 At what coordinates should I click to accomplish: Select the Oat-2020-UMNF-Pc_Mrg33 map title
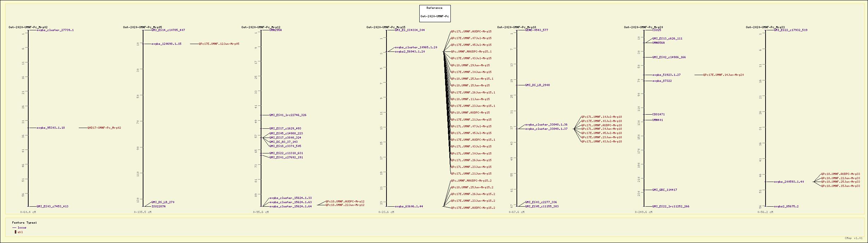point(765,27)
